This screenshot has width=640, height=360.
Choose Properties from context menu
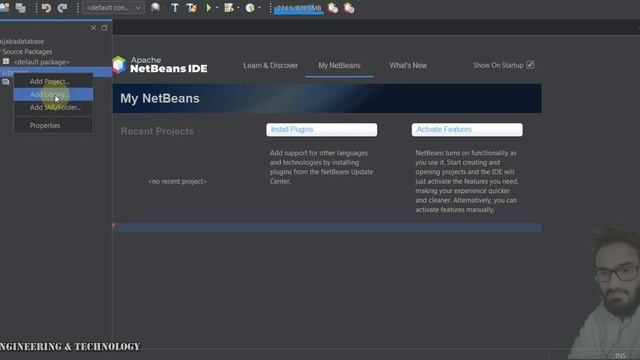(53, 125)
